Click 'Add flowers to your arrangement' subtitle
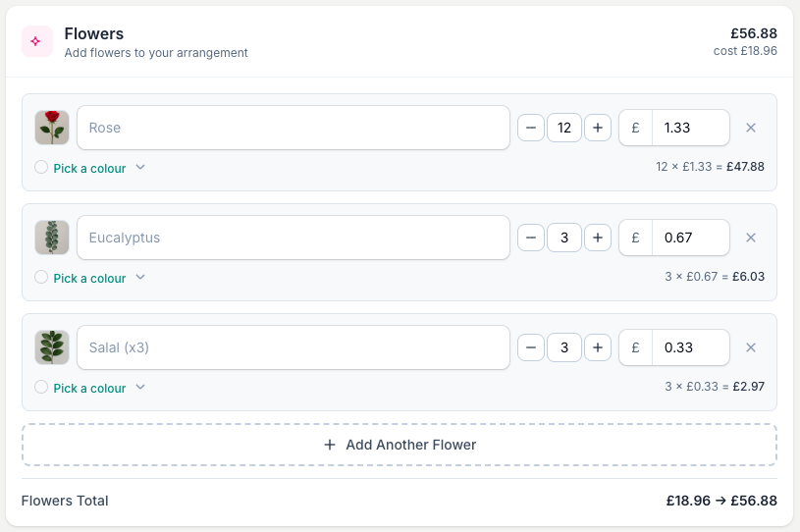 tap(156, 53)
